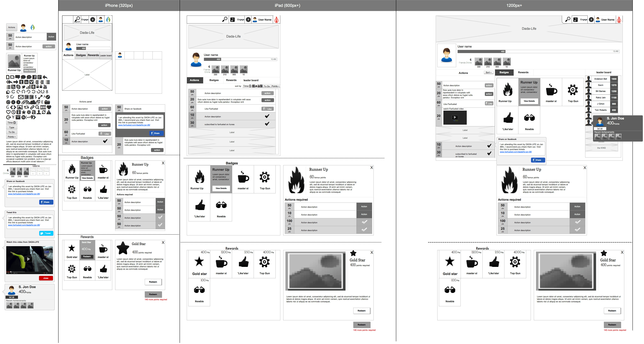The height and width of the screenshot is (344, 644).
Task: Click the search magnifier in iPhone header
Action: point(78,19)
